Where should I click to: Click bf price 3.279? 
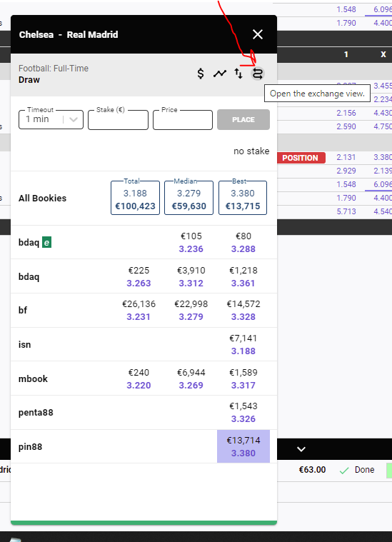pos(191,317)
